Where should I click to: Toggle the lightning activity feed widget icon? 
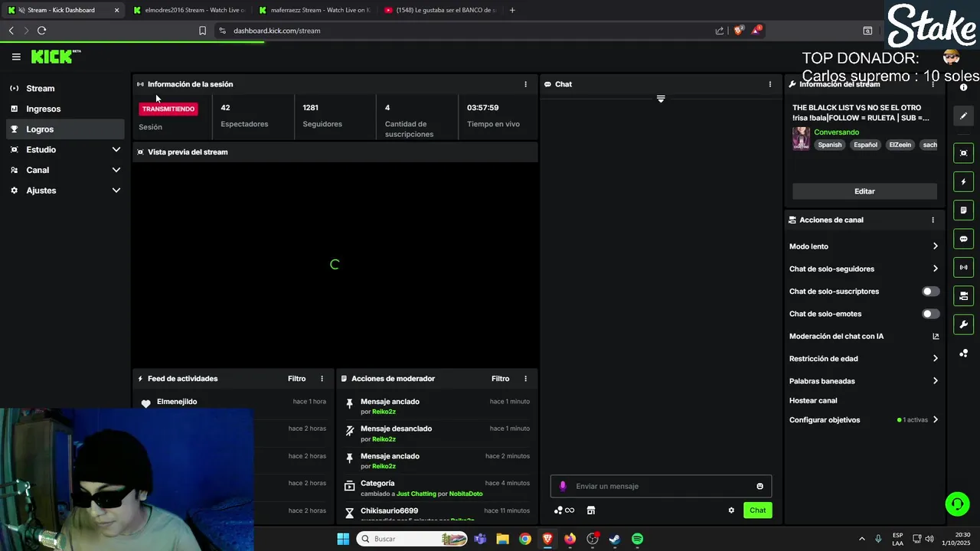point(963,181)
